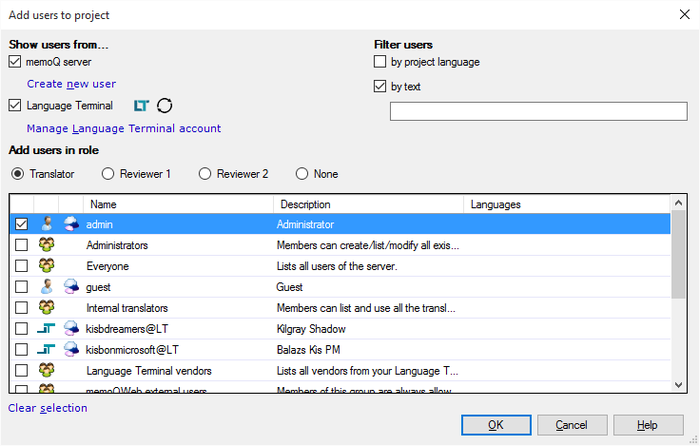Click 'Lists all users of the server.' text
This screenshot has width=700, height=446.
click(x=337, y=266)
